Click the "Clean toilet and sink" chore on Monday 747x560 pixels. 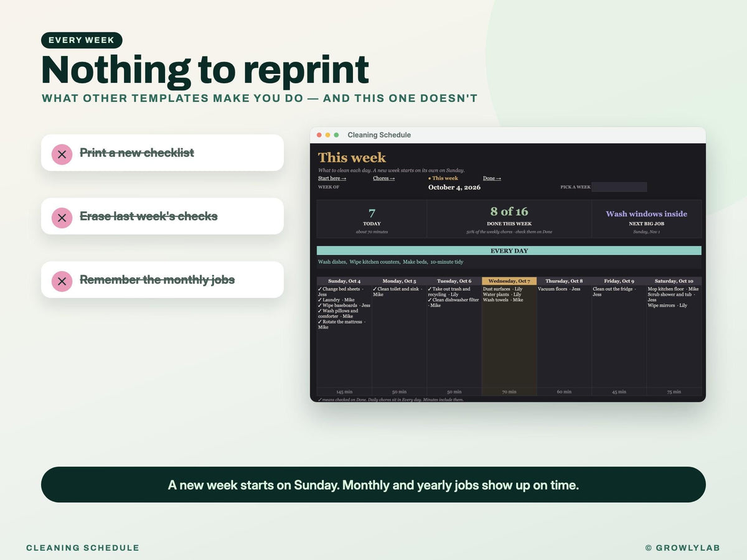[x=399, y=292]
